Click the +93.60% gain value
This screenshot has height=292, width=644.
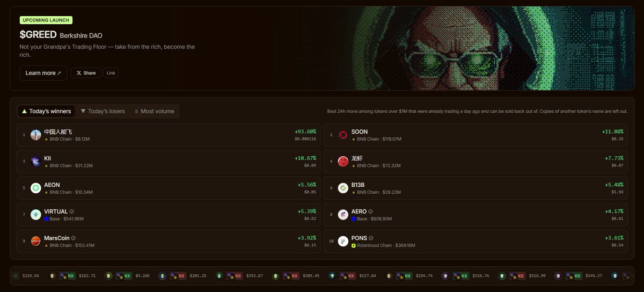(305, 132)
